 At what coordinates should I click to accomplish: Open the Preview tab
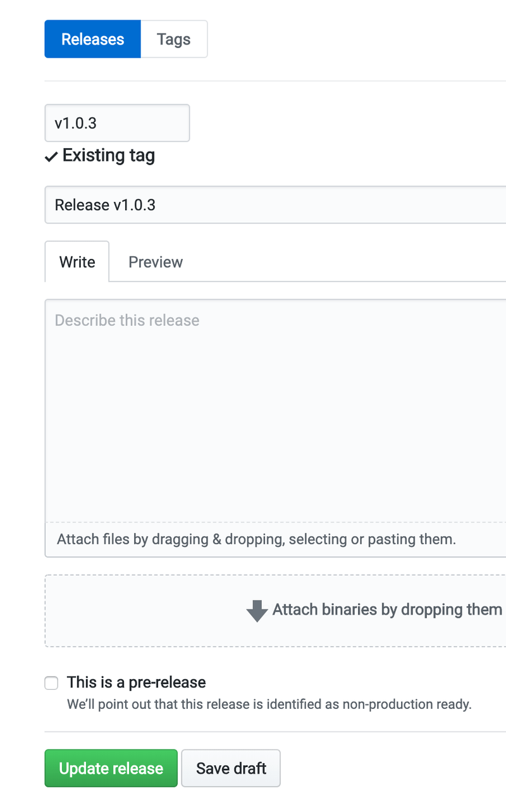155,261
